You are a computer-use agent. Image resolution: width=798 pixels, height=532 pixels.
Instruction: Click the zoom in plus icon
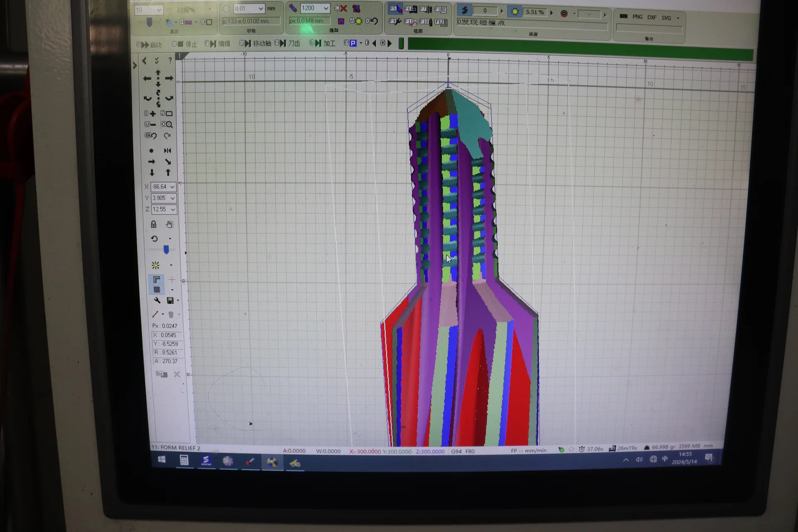pos(150,113)
